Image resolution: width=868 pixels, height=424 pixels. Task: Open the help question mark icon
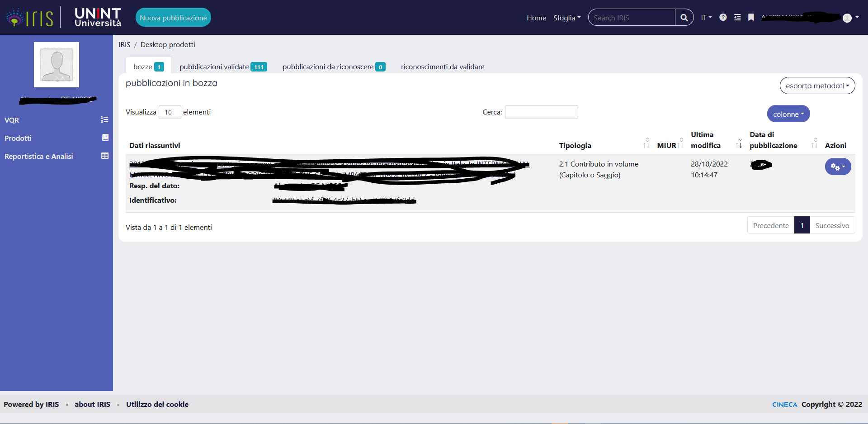[723, 17]
